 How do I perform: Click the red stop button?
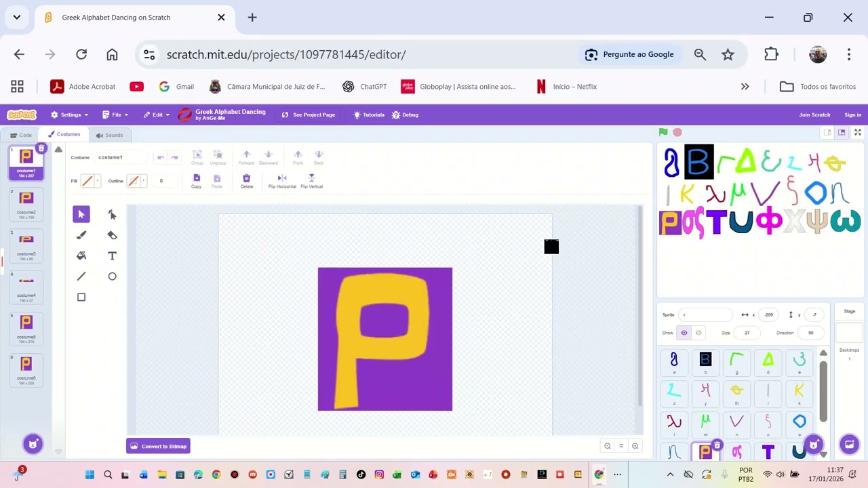click(677, 132)
